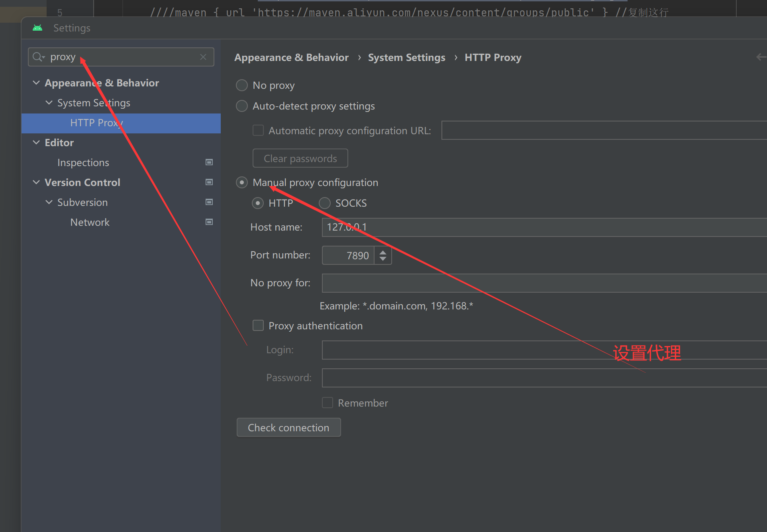Select the No proxy option

(x=242, y=85)
